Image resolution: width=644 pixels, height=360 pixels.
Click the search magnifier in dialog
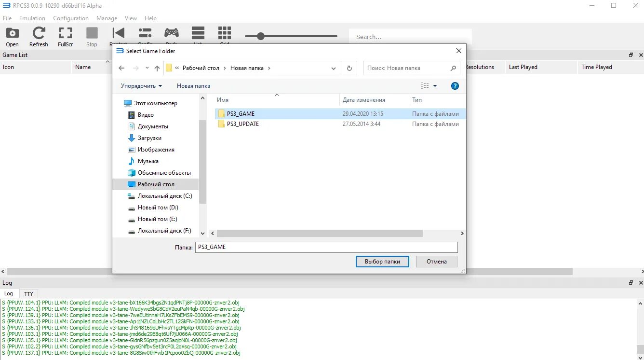click(453, 68)
